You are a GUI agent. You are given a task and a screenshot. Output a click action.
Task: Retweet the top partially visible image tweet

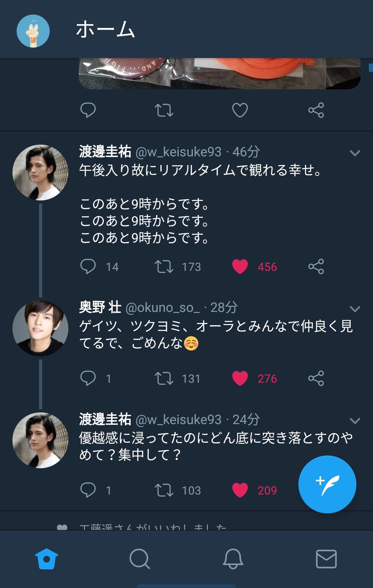[x=164, y=110]
